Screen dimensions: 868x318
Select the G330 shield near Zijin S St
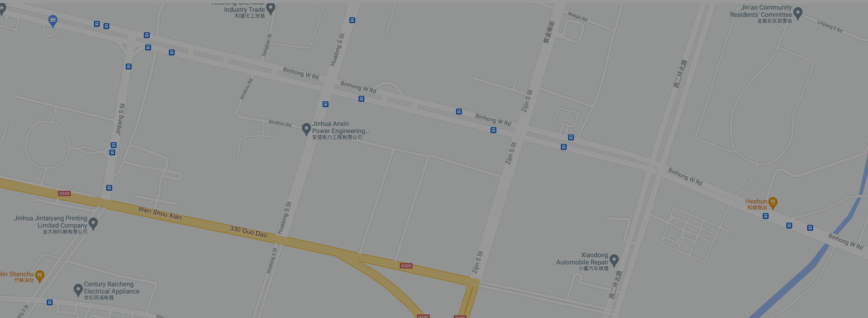click(406, 266)
